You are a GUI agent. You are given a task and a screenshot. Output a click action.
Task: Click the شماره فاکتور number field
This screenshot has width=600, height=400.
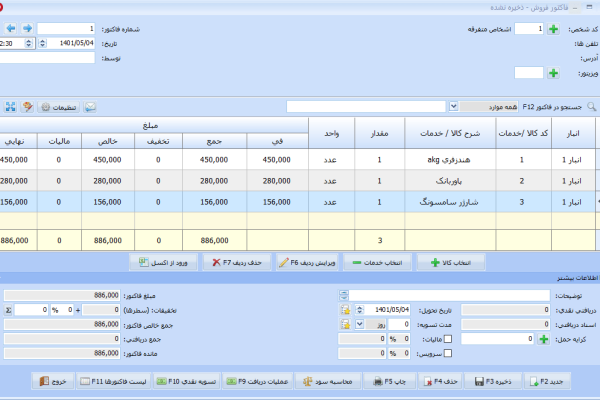(x=66, y=29)
